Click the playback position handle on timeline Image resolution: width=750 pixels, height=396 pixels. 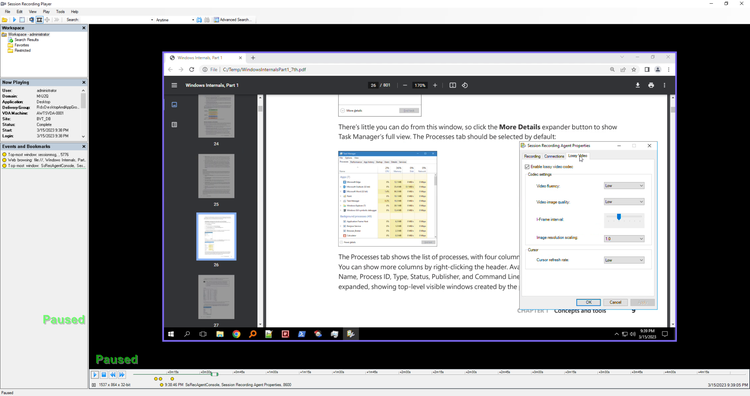[214, 374]
